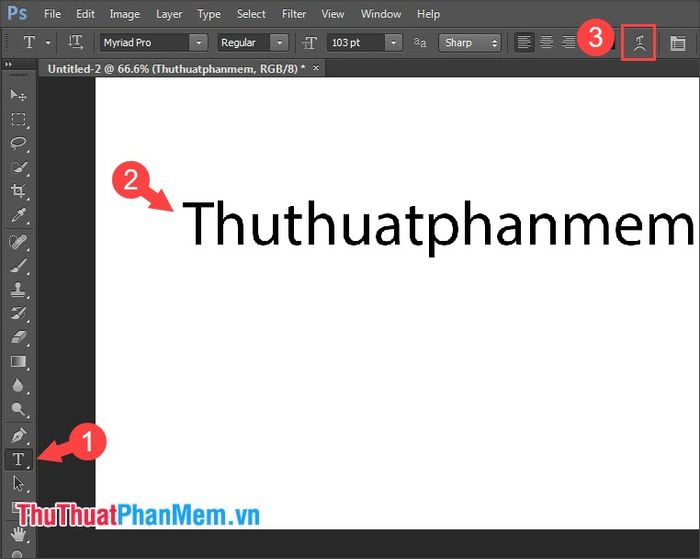Open the 103 pt font size dropdown
The height and width of the screenshot is (559, 700).
click(x=393, y=43)
